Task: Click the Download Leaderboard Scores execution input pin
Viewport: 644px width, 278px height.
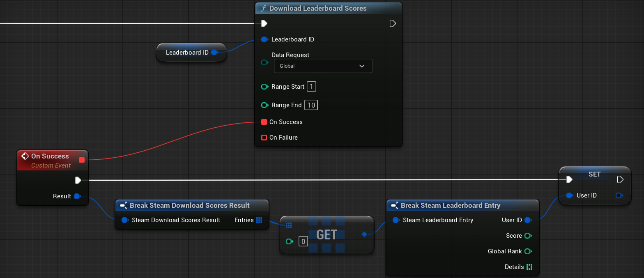Action: (264, 23)
